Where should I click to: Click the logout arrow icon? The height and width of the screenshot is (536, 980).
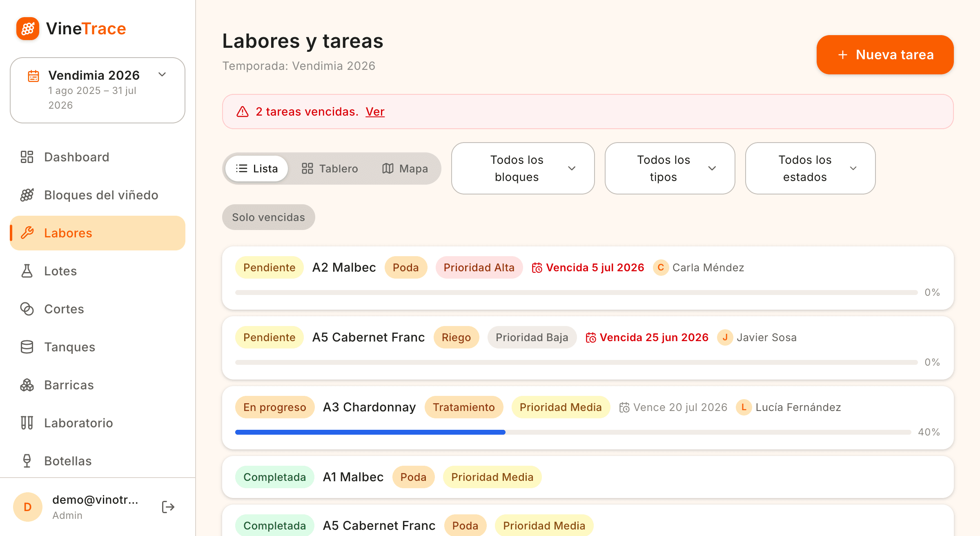pos(168,507)
